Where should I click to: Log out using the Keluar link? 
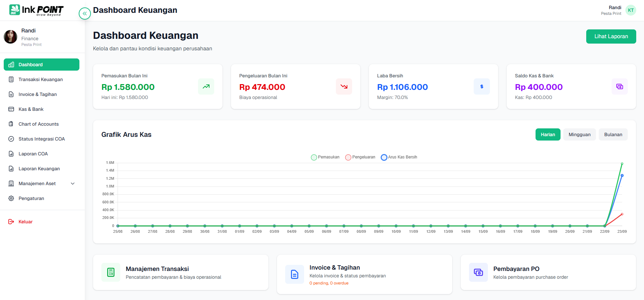click(25, 222)
